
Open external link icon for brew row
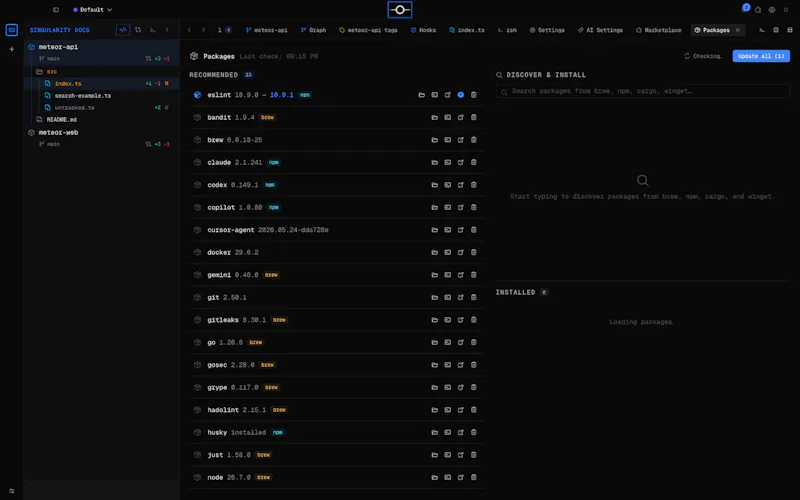461,140
